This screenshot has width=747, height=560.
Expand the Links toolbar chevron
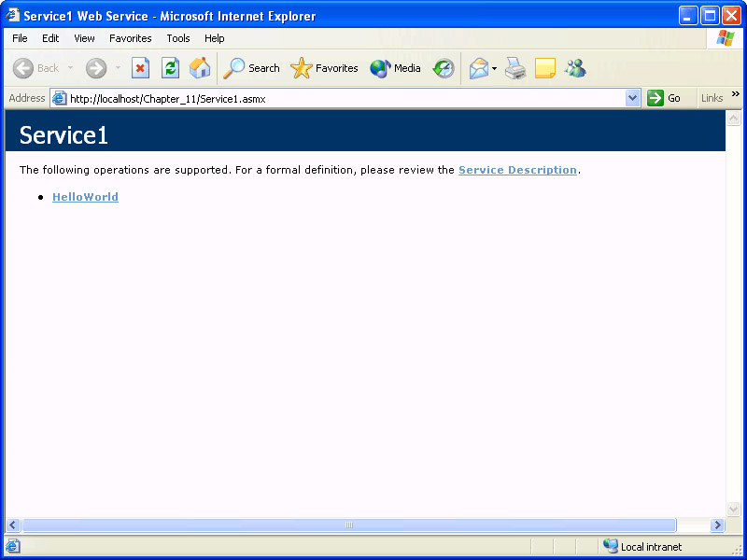(x=735, y=94)
